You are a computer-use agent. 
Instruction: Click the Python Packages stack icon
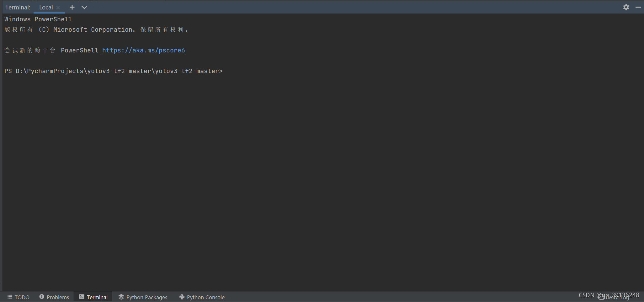pos(121,297)
